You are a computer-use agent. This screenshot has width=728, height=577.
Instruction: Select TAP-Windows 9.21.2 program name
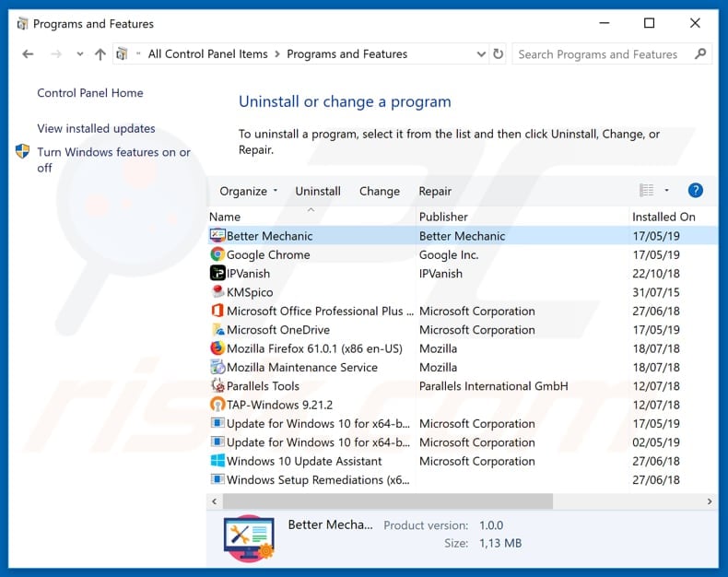pos(279,405)
